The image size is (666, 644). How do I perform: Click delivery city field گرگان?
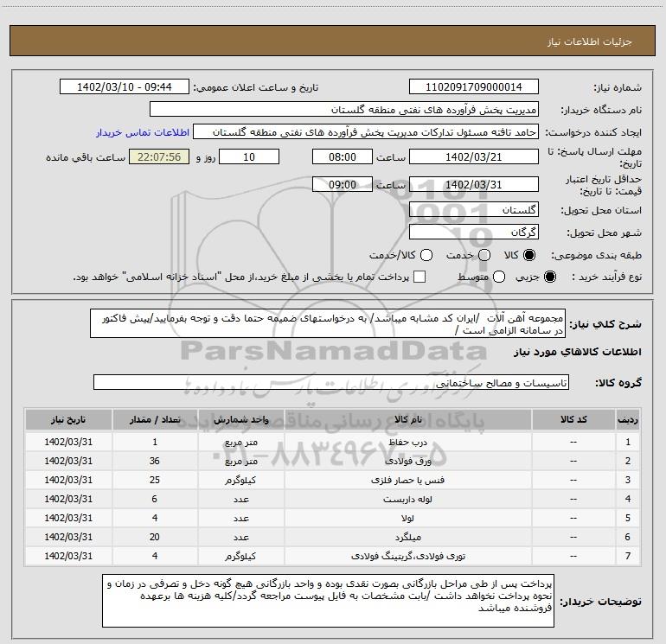click(x=474, y=233)
